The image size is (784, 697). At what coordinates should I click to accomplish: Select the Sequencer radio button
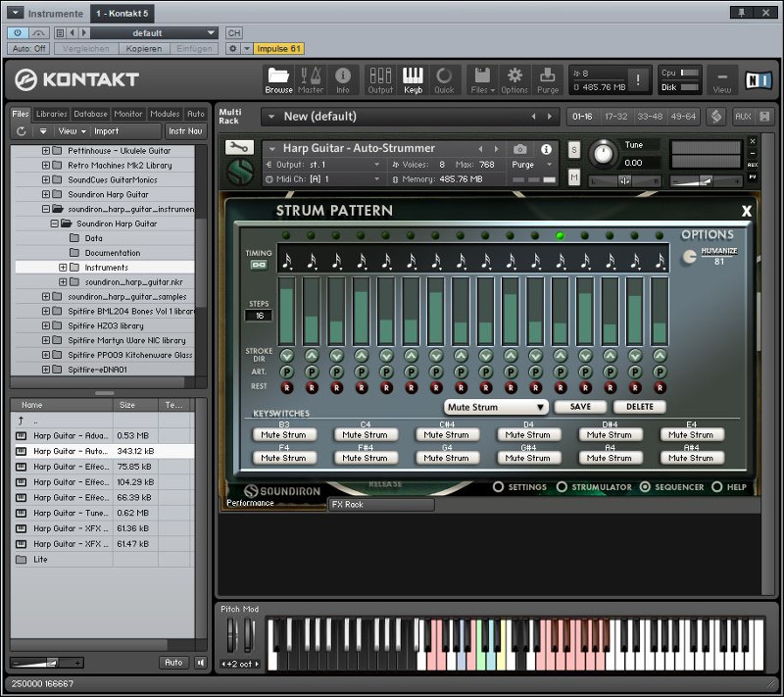645,487
